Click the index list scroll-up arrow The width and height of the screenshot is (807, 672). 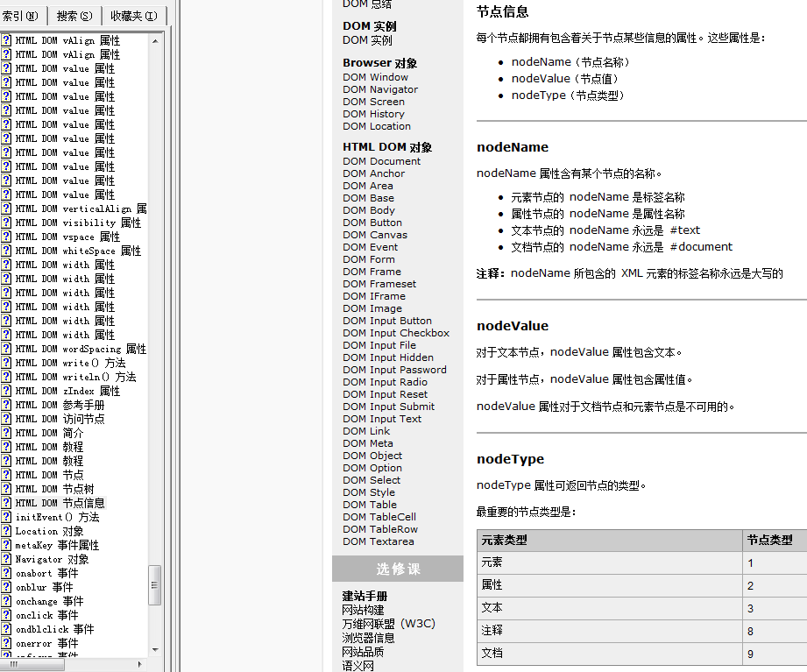(x=155, y=40)
